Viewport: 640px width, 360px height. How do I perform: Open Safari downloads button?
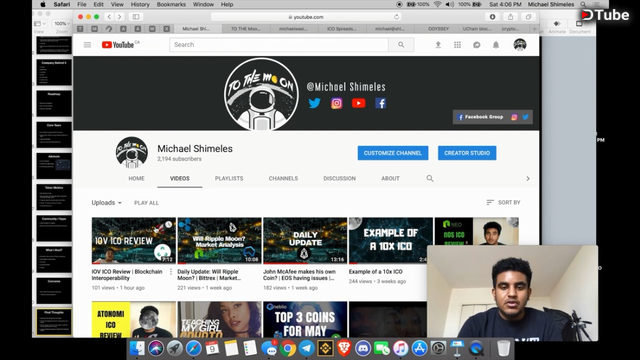(x=493, y=17)
